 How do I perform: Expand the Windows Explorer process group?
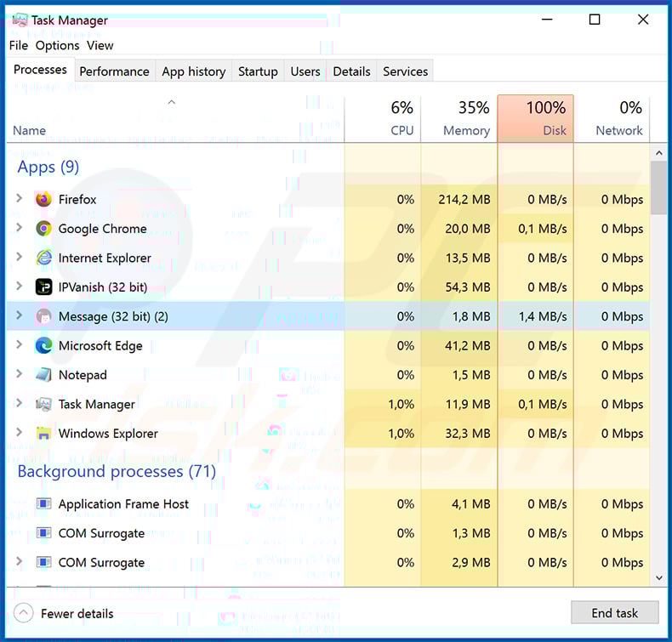click(x=20, y=434)
